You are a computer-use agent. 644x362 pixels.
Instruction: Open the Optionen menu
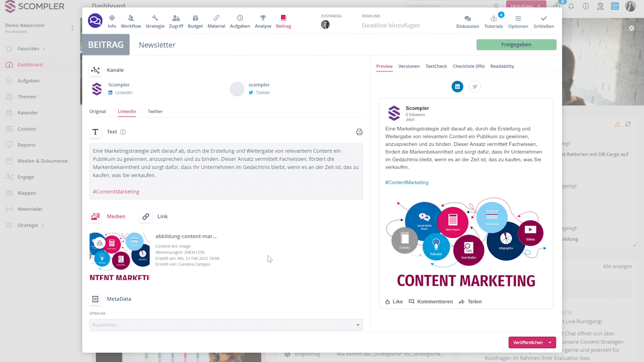518,19
